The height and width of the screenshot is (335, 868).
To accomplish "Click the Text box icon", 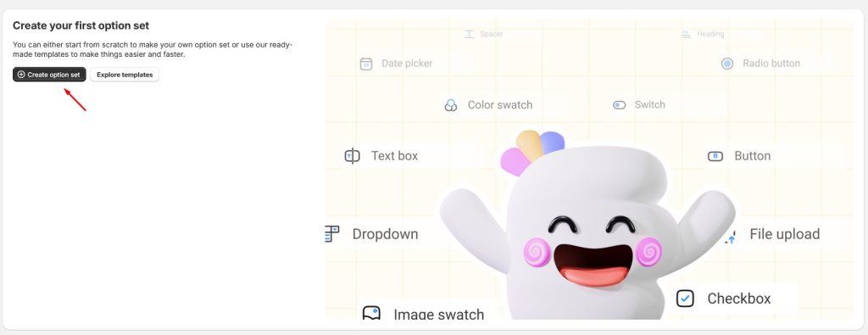I will (x=352, y=156).
